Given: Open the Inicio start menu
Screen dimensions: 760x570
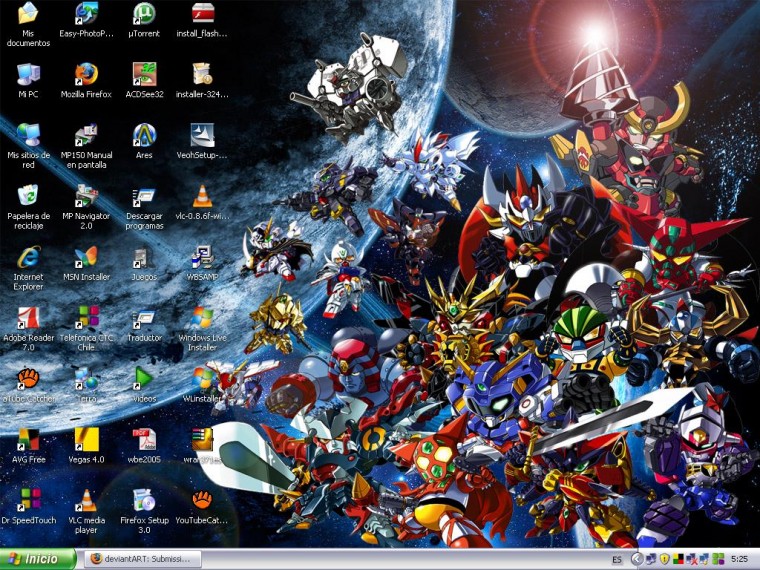Looking at the screenshot, I should pyautogui.click(x=38, y=559).
